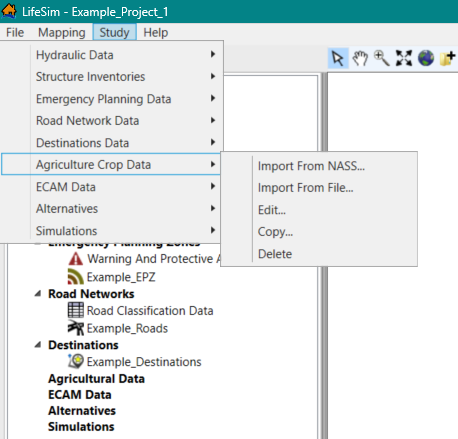Click ECAM Data submenu arrow

(x=213, y=186)
